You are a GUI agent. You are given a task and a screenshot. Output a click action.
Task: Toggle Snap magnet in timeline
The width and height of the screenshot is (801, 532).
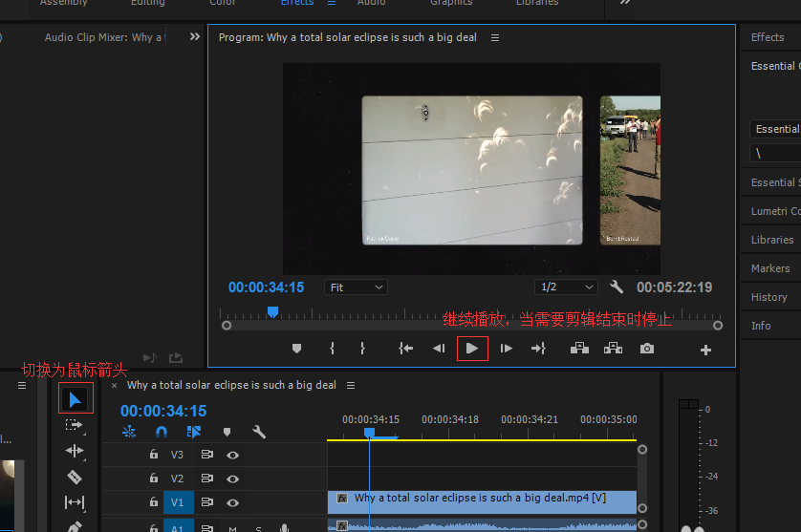pyautogui.click(x=162, y=432)
